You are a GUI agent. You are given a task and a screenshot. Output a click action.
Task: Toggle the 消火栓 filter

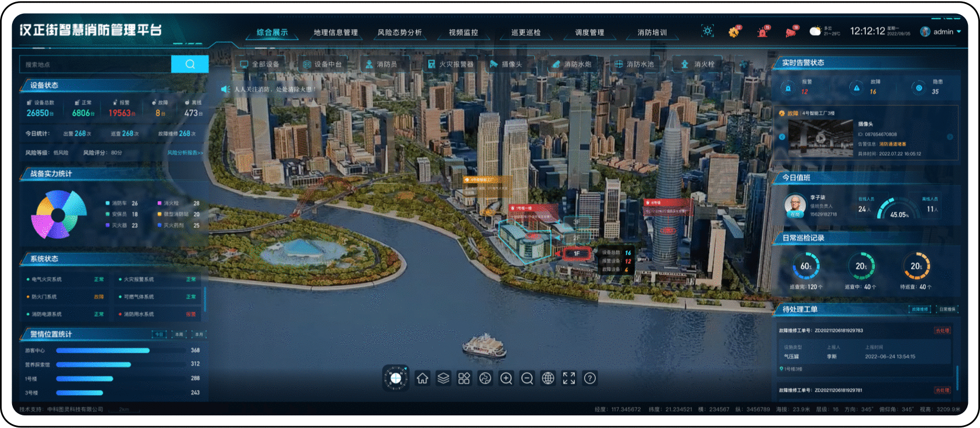click(x=698, y=64)
